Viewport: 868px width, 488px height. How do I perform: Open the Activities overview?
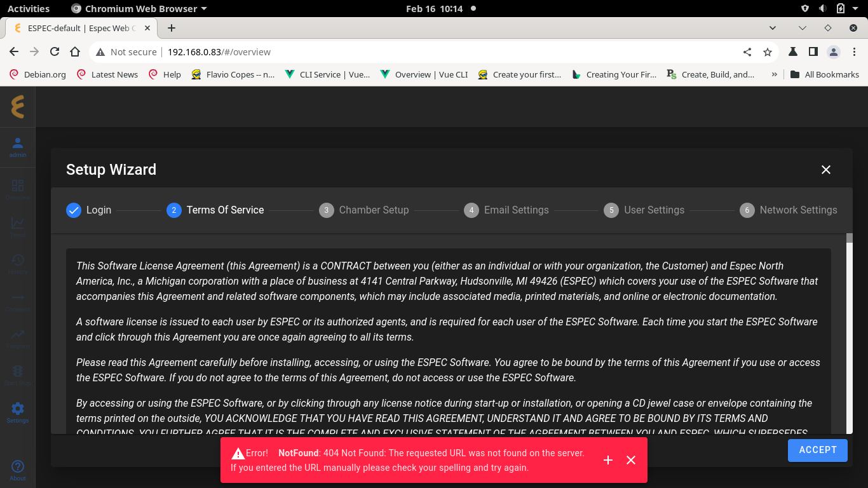(29, 9)
